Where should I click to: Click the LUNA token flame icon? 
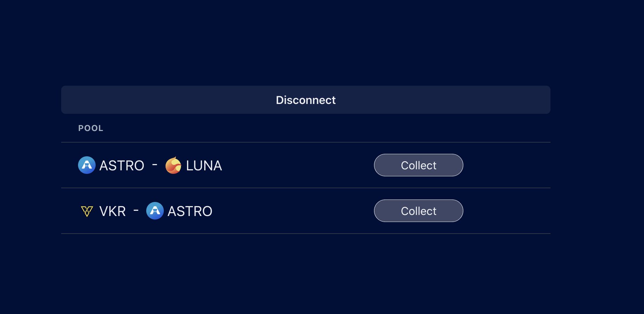pyautogui.click(x=173, y=165)
